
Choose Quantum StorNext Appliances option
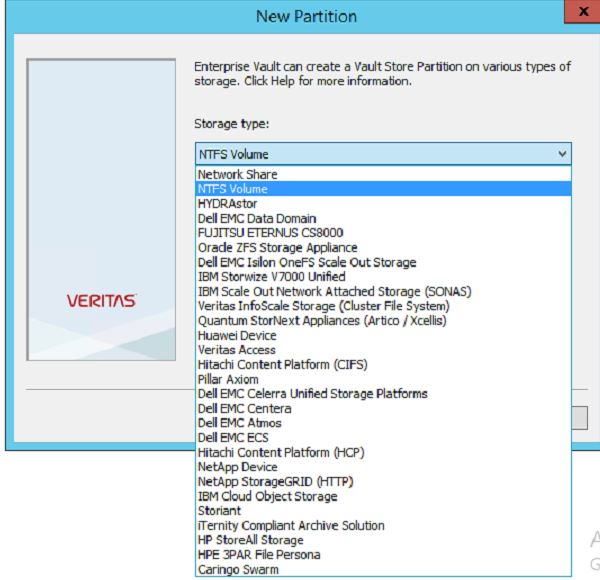pos(321,321)
